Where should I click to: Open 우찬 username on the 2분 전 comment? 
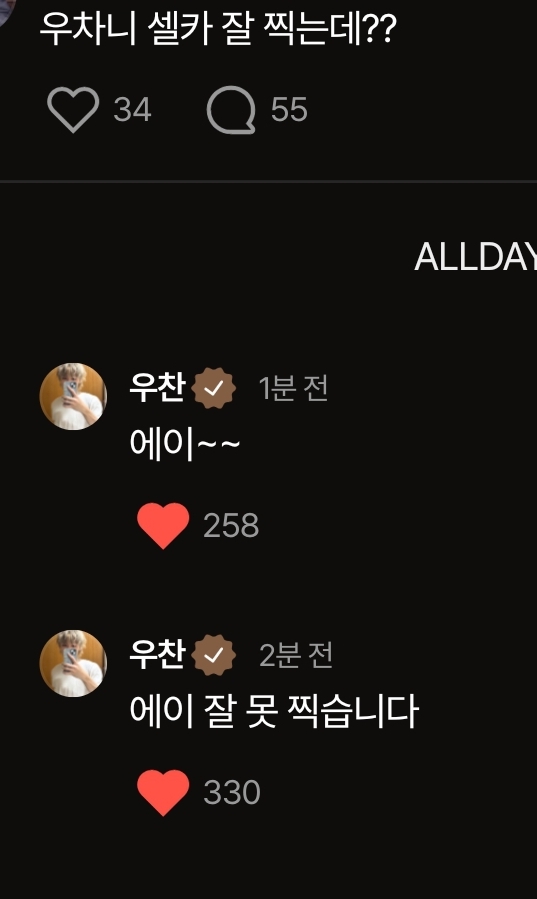(x=157, y=654)
